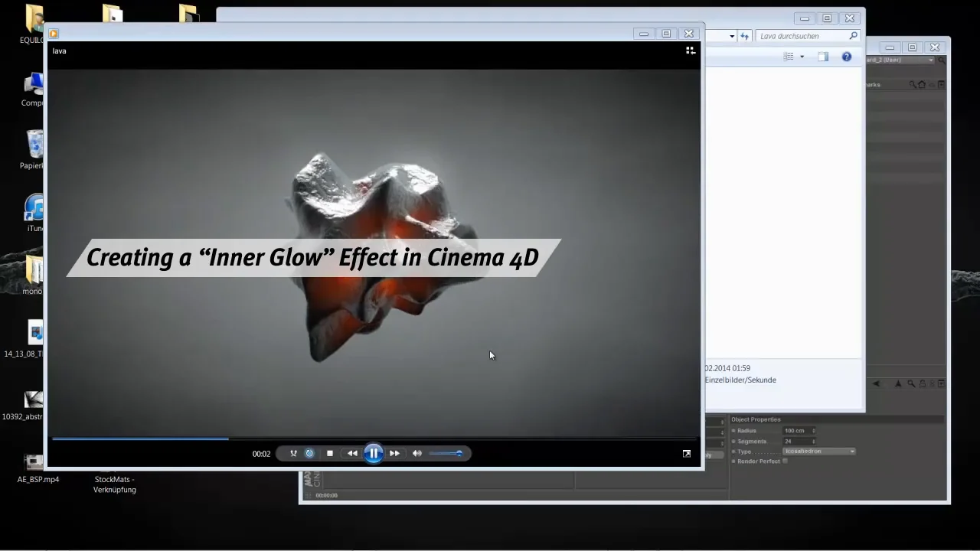The height and width of the screenshot is (551, 980).
Task: Click Object Manager search magnifier icon
Action: pos(913,85)
